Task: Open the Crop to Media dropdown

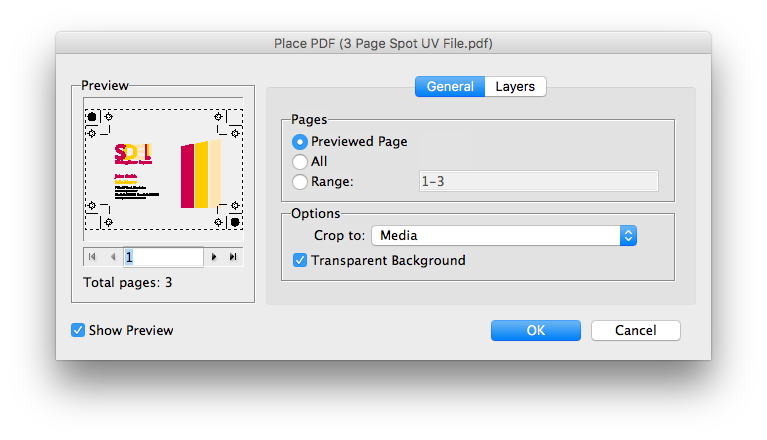Action: coord(503,236)
